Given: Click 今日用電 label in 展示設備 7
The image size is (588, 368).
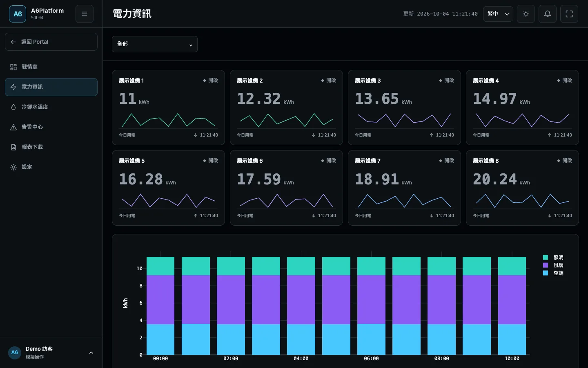Looking at the screenshot, I should click(x=363, y=215).
